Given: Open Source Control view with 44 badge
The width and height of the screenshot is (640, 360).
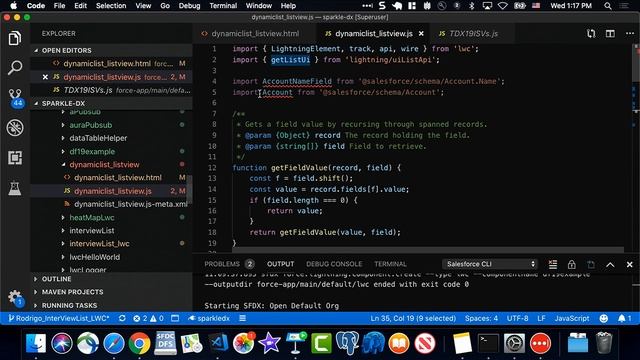Looking at the screenshot, I should coord(16,98).
